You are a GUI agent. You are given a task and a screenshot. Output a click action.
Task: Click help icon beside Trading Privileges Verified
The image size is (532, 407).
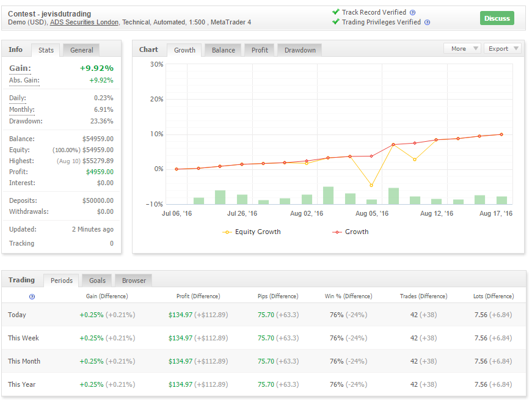tap(427, 23)
